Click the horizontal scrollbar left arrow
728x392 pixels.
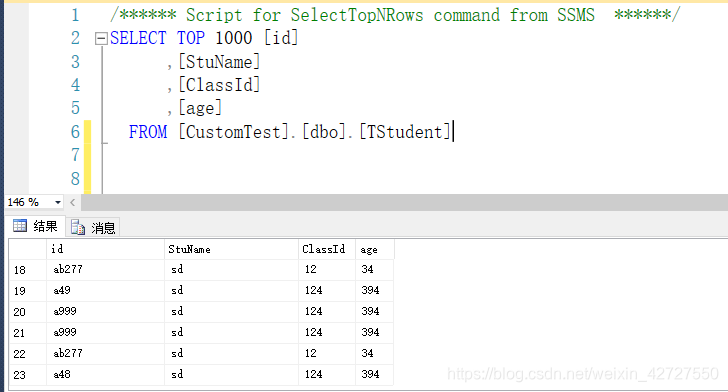tap(72, 203)
